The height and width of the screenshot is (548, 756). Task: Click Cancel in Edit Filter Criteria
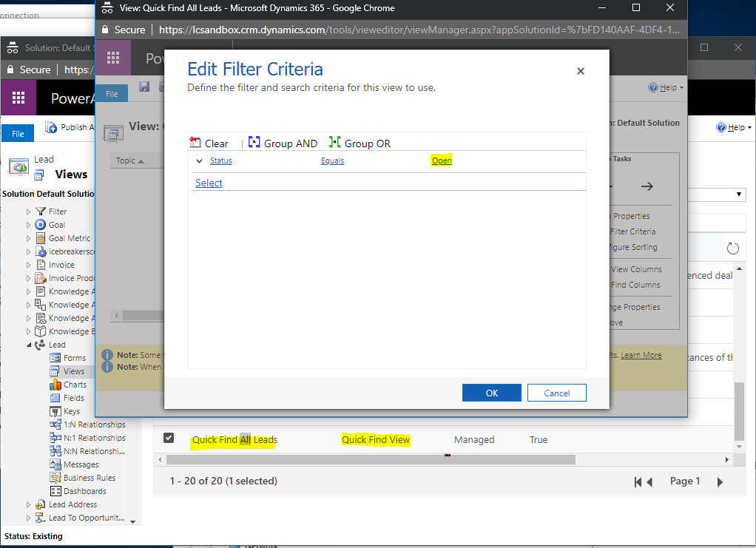tap(557, 393)
